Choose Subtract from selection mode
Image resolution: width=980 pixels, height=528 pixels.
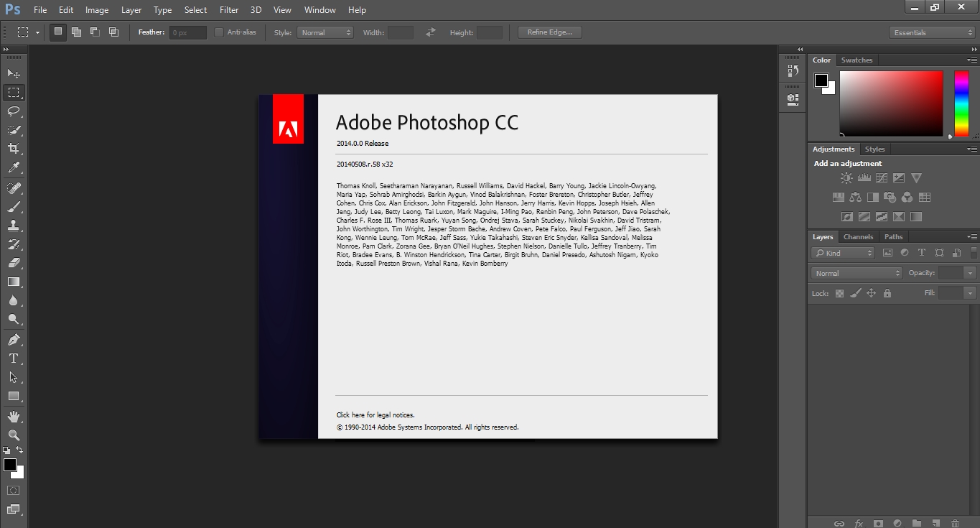[95, 32]
